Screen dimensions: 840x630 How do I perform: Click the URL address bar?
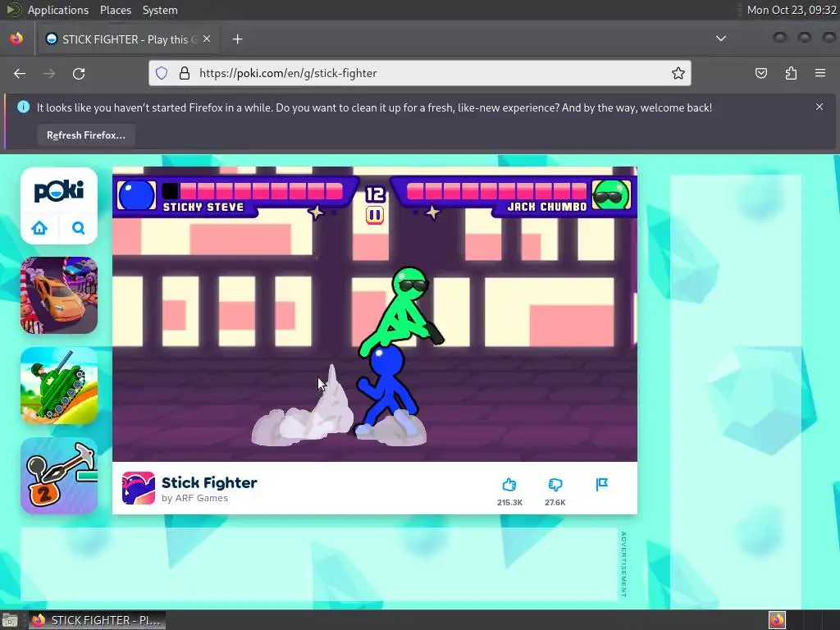click(420, 73)
